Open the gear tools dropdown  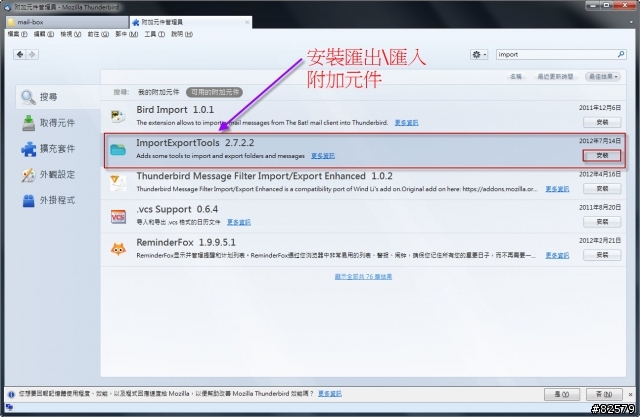click(479, 54)
